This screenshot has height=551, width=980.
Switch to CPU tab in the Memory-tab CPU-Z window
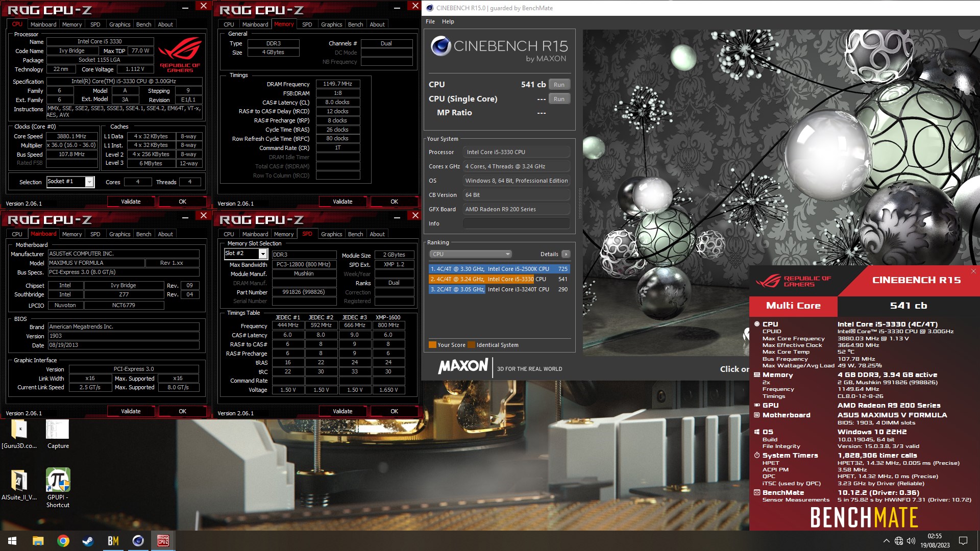point(229,24)
